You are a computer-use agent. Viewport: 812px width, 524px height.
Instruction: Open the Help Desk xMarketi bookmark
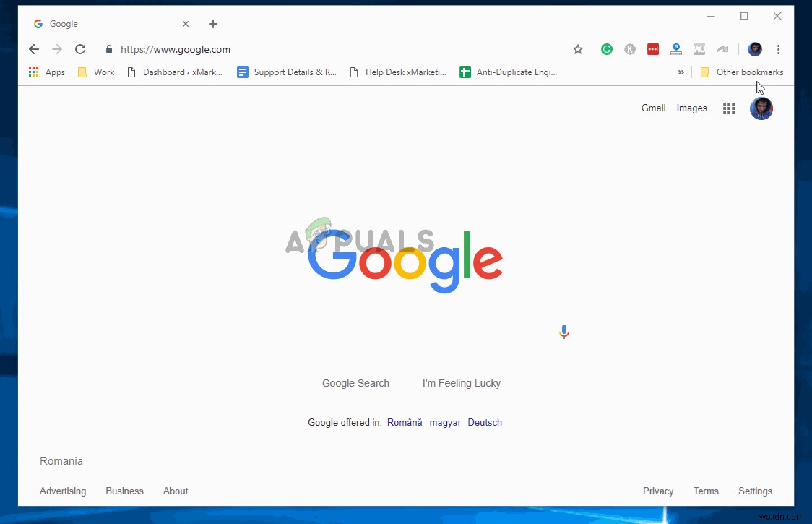[x=398, y=72]
